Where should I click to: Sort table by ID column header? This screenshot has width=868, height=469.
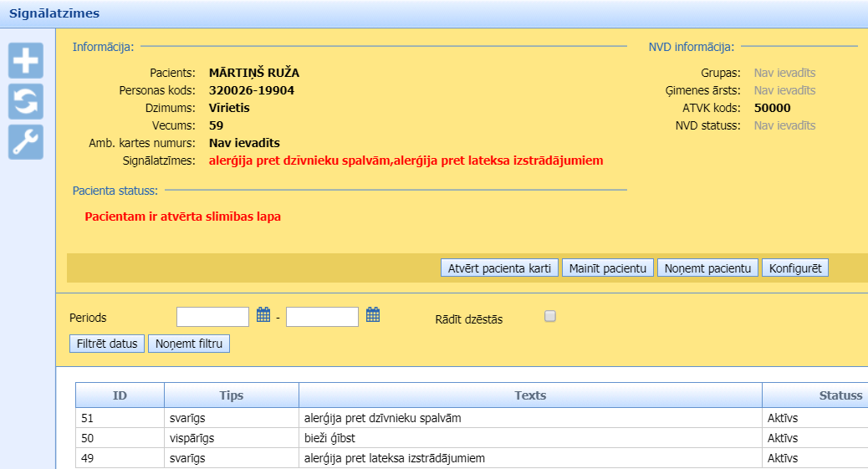tap(120, 395)
